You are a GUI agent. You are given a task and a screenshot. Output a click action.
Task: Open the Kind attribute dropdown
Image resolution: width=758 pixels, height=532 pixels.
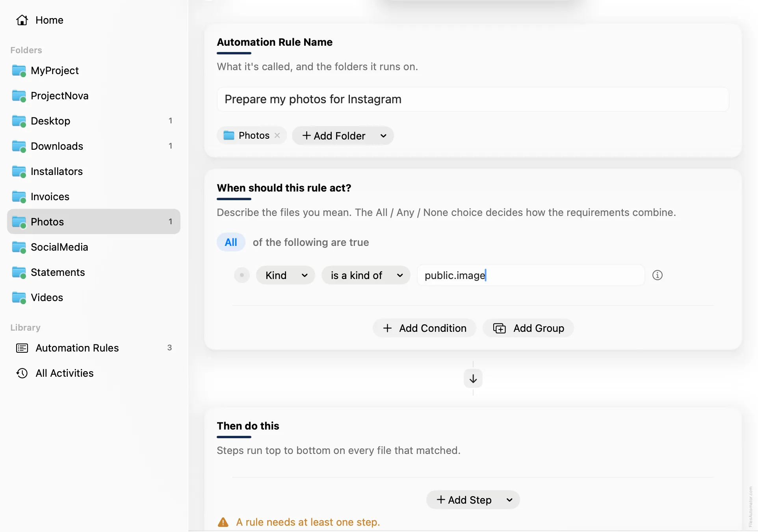(285, 275)
